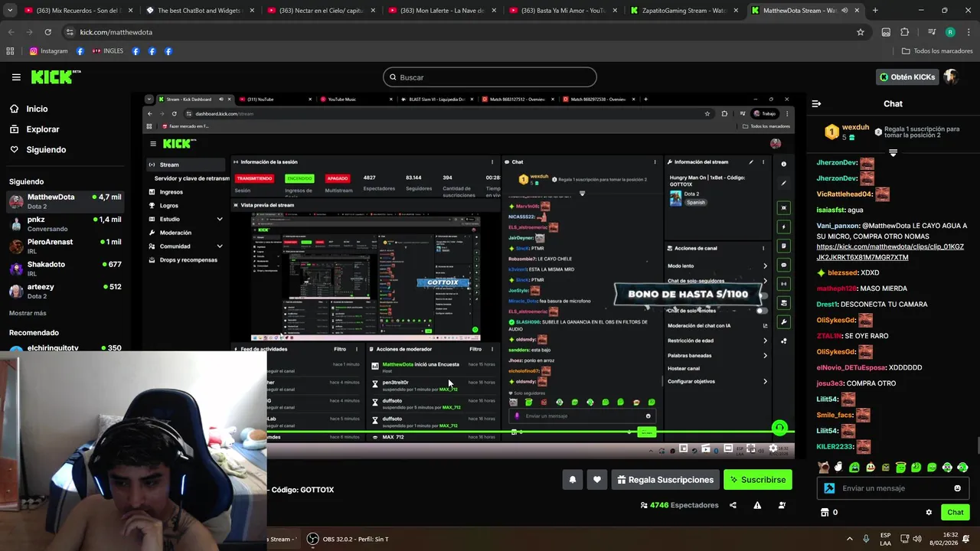Open Filtro in Feed de actividades panel
The width and height of the screenshot is (980, 551).
[340, 349]
